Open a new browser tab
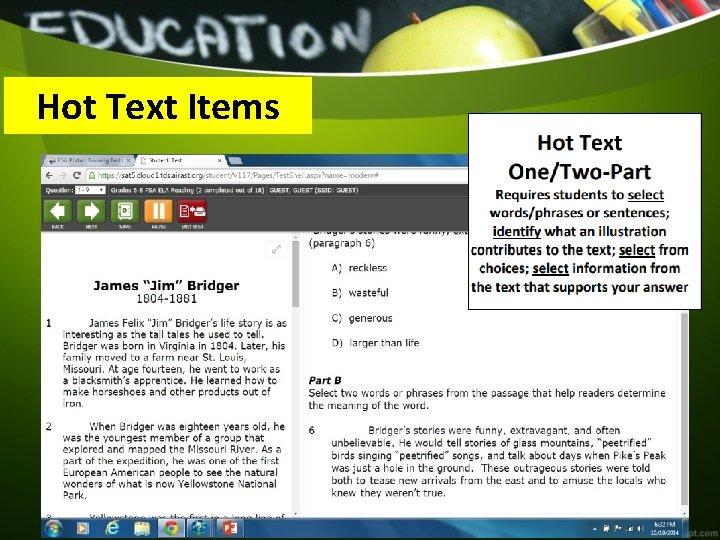Viewport: 720px width, 540px height. (235, 160)
